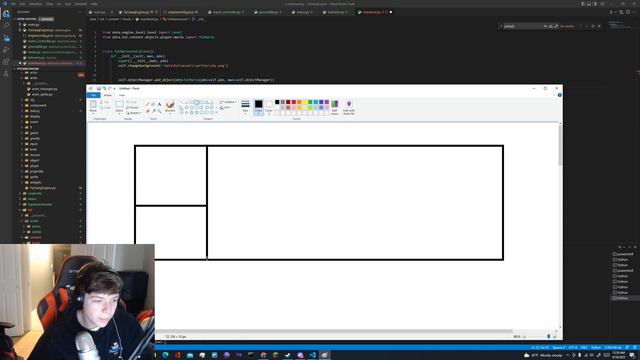Open Paint Help question mark icon
This screenshot has height=360, width=640.
pos(560,95)
